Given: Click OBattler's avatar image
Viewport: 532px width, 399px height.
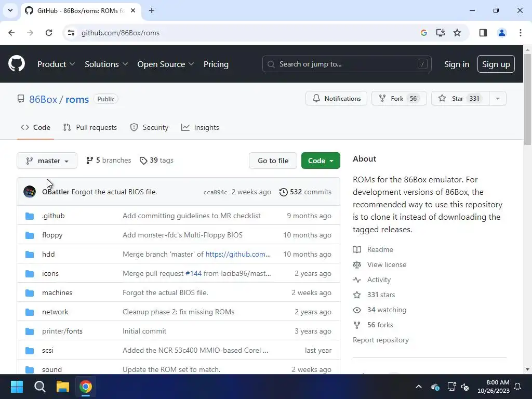Looking at the screenshot, I should click(x=30, y=192).
